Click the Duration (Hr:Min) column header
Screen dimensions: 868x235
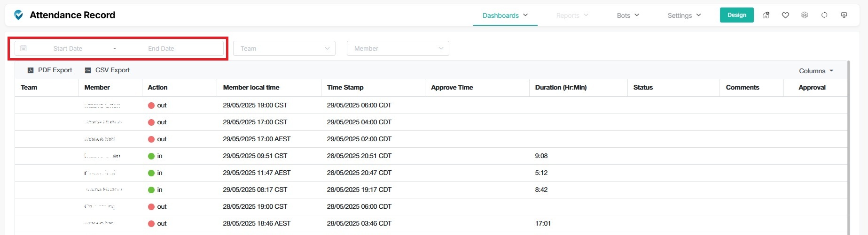[x=561, y=87]
